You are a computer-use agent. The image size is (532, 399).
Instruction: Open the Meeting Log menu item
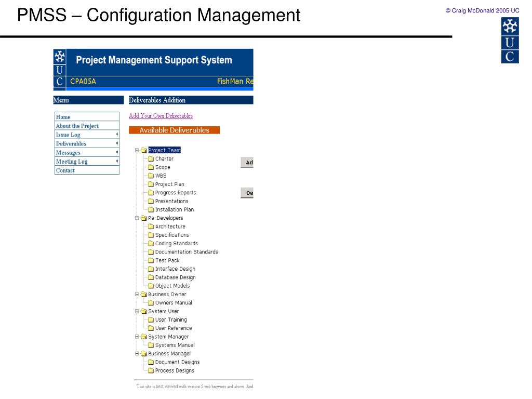[x=87, y=162]
